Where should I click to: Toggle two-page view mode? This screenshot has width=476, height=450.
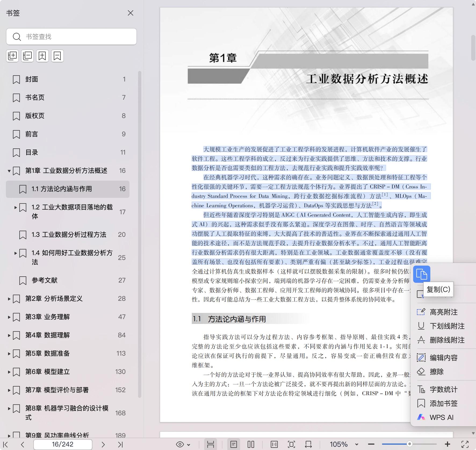coord(251,444)
